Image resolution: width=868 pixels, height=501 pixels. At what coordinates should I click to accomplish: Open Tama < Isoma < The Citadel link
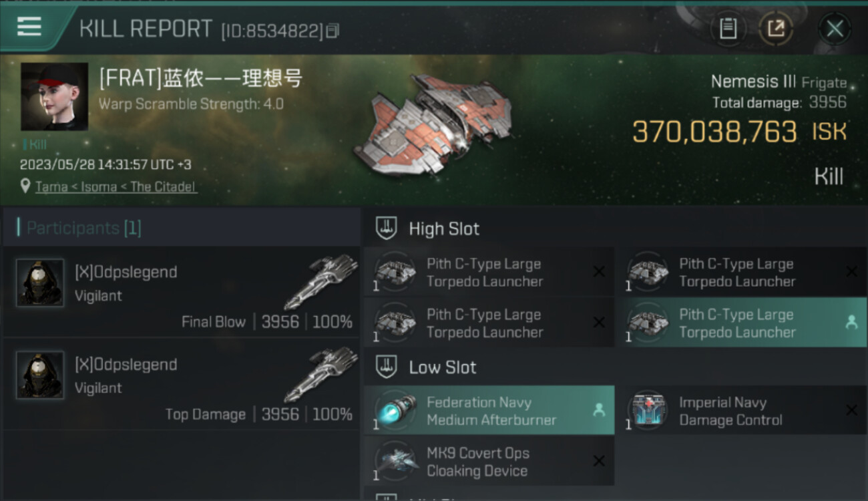click(116, 187)
